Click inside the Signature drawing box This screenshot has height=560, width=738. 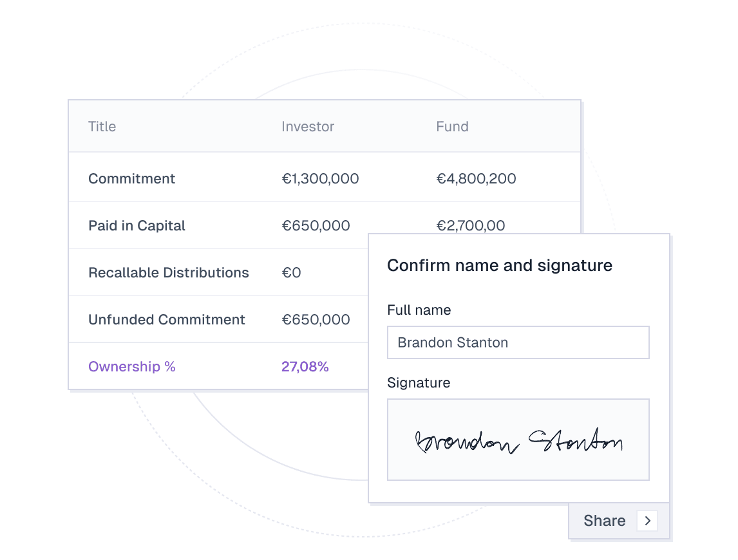(x=518, y=440)
